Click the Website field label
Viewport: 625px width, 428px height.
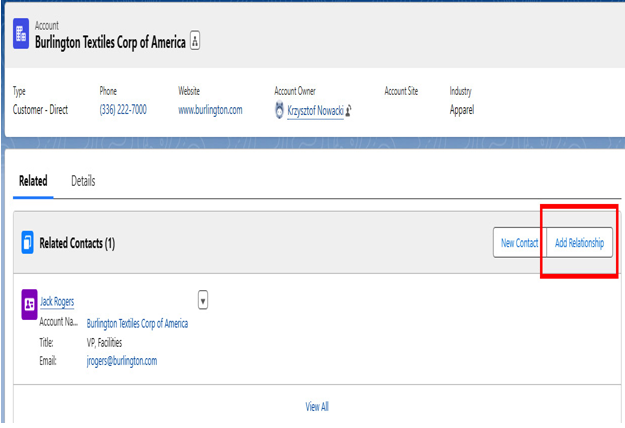point(189,91)
